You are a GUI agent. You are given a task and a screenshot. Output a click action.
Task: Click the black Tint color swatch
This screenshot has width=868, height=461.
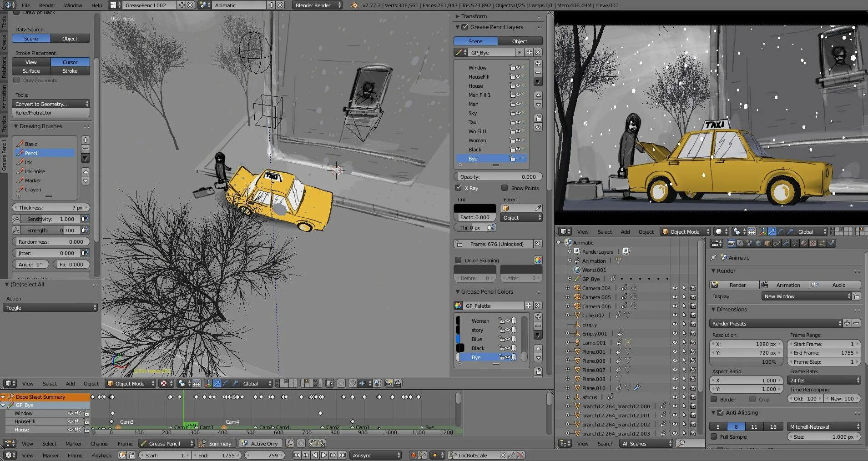[475, 208]
